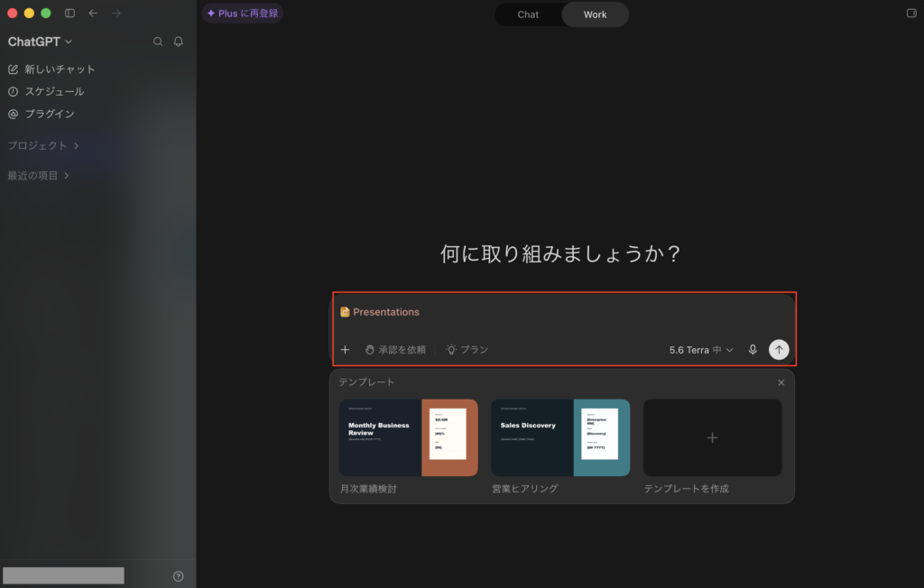Open プラグイン in sidebar
924x588 pixels.
pyautogui.click(x=42, y=115)
